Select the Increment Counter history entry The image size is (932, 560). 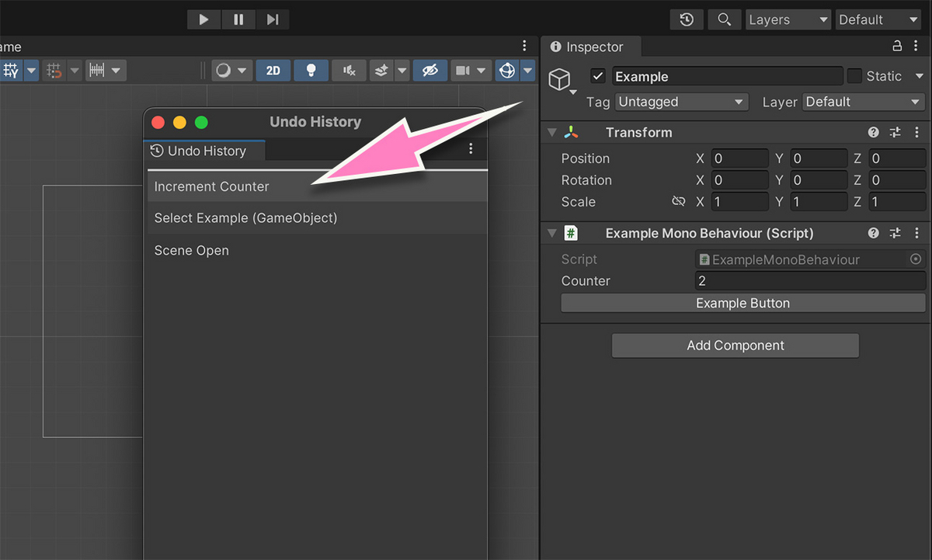point(317,186)
